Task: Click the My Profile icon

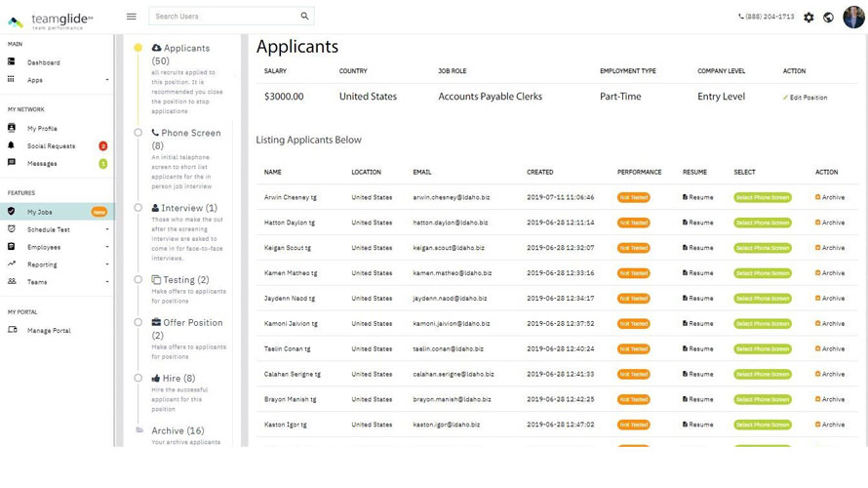Action: pyautogui.click(x=11, y=128)
